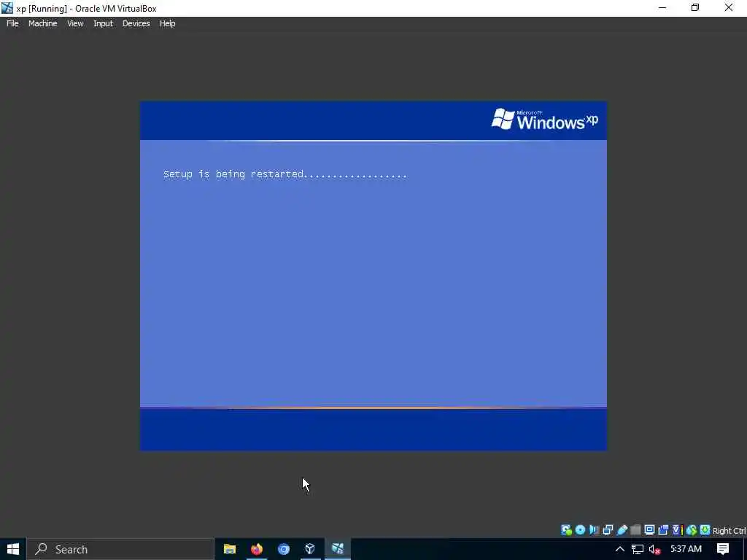The width and height of the screenshot is (747, 560).
Task: Select the running xp VM taskbar icon
Action: tap(338, 549)
